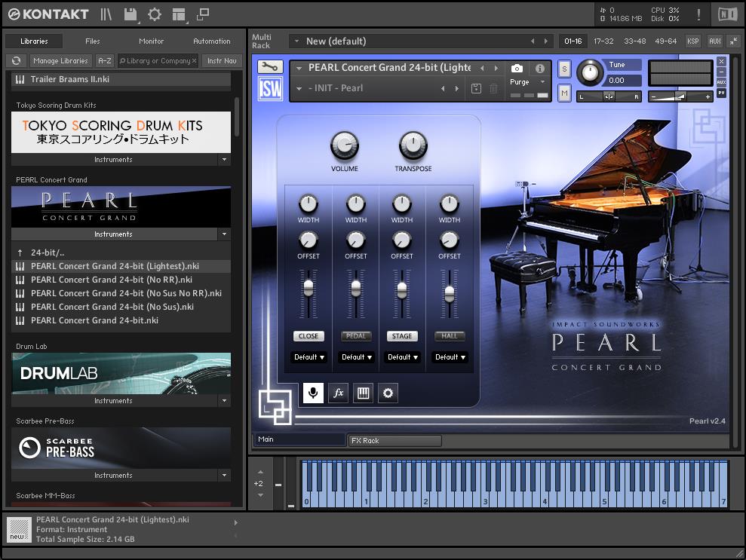Switch to the Files tab
The image size is (746, 560).
[93, 41]
